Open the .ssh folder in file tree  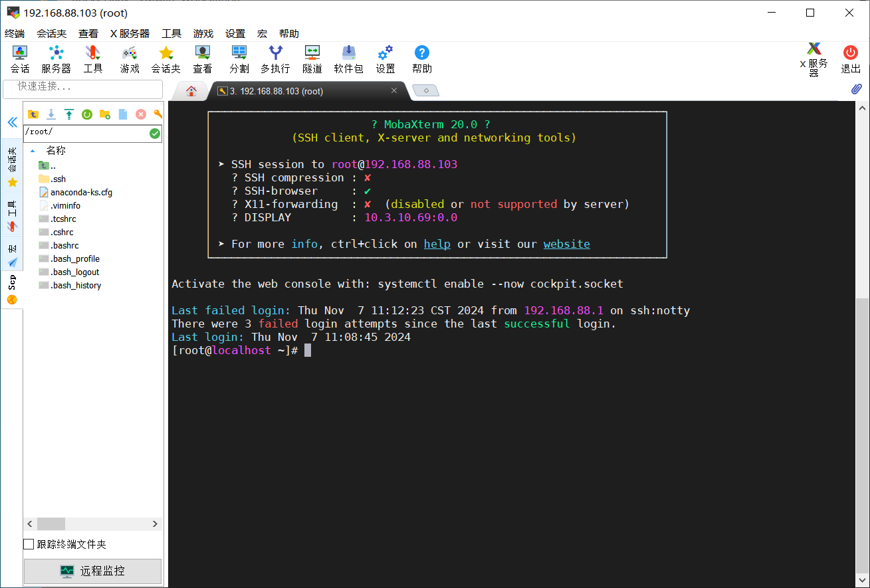click(58, 179)
